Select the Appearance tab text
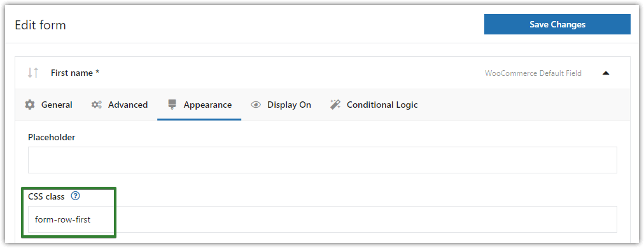 pos(207,105)
